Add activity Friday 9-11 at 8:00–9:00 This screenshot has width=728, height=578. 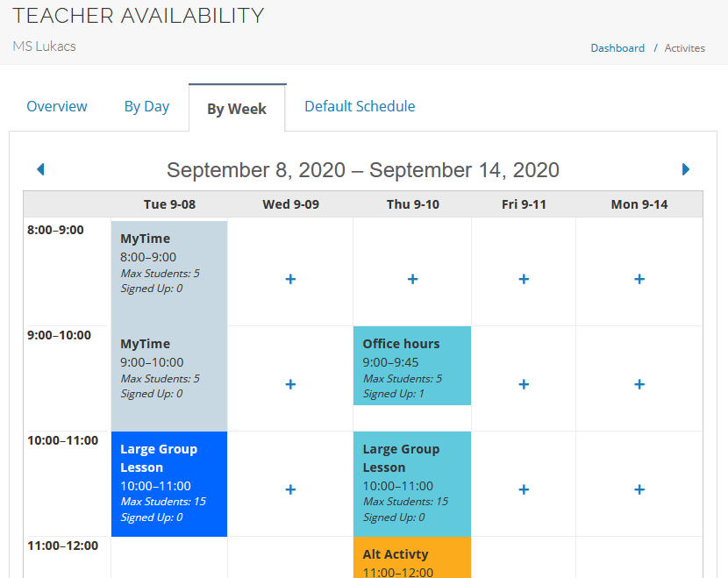pyautogui.click(x=524, y=279)
